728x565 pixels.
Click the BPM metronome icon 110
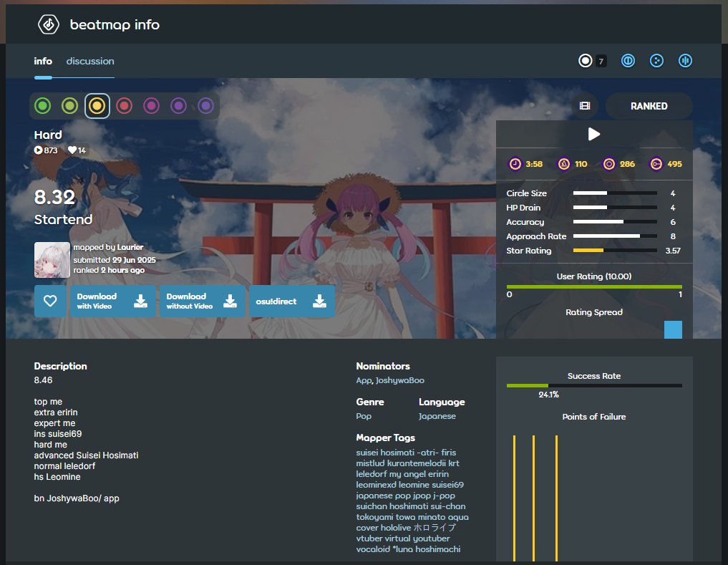pos(563,164)
